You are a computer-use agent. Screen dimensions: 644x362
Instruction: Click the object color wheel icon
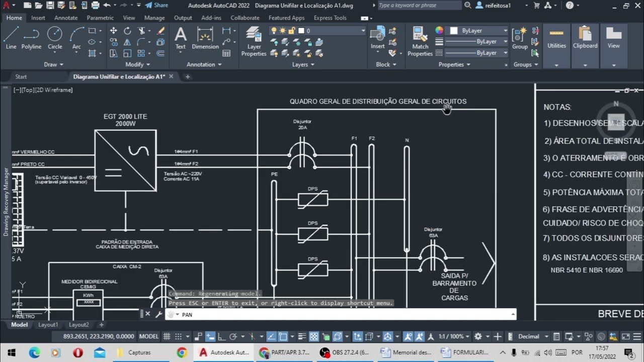pyautogui.click(x=439, y=31)
